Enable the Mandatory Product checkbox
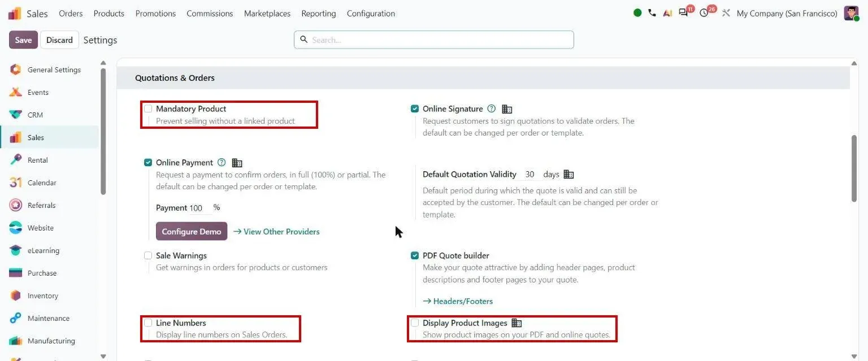Viewport: 868px width, 361px height. pyautogui.click(x=148, y=108)
